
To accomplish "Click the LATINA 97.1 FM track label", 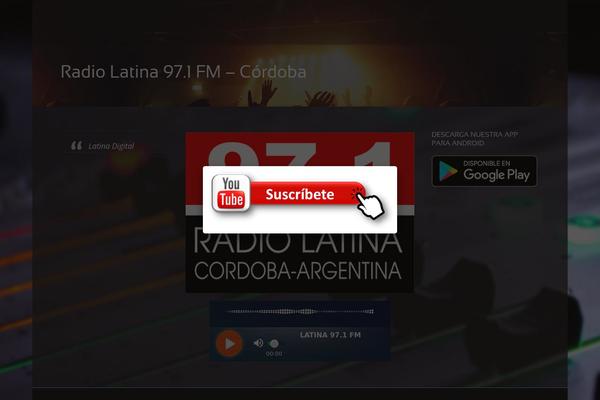I will [x=330, y=335].
